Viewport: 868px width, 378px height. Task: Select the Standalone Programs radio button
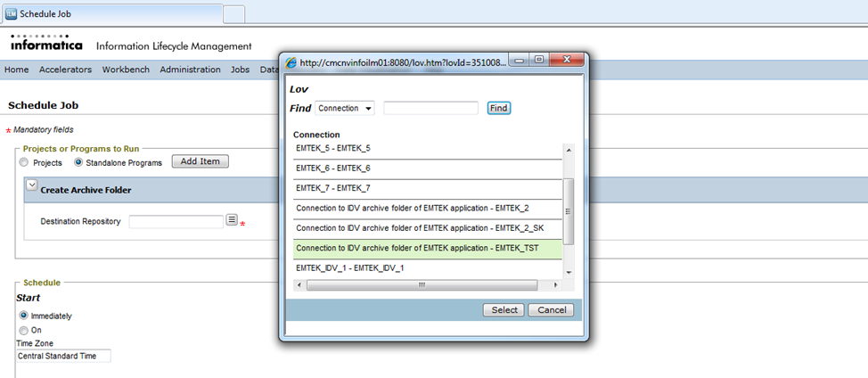(78, 163)
